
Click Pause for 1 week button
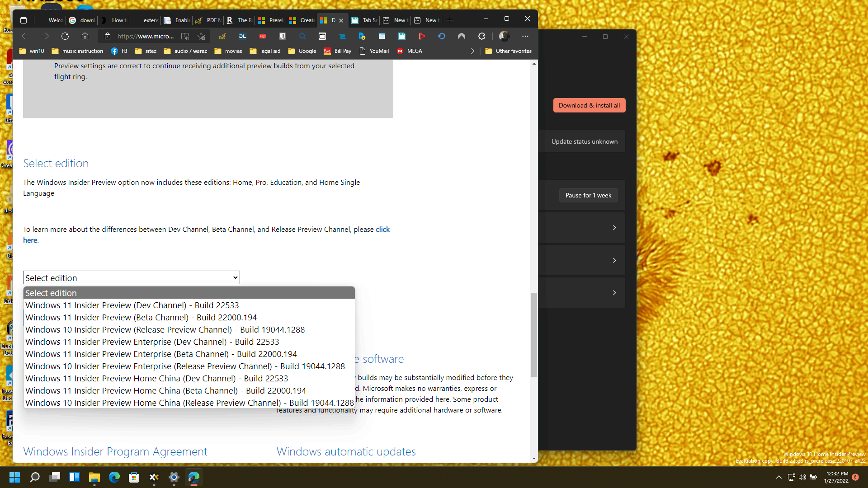coord(588,195)
